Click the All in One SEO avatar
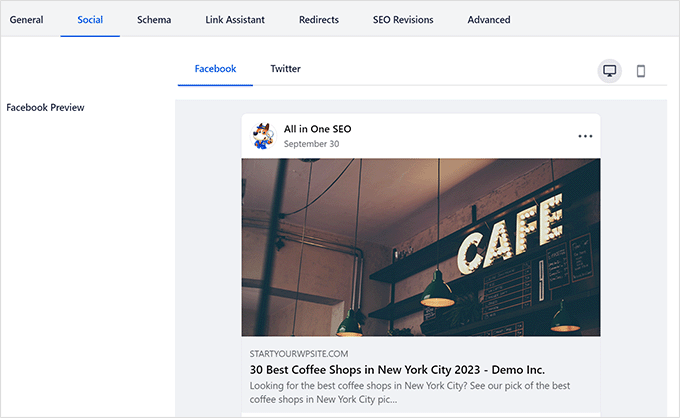This screenshot has width=680, height=418. click(264, 136)
